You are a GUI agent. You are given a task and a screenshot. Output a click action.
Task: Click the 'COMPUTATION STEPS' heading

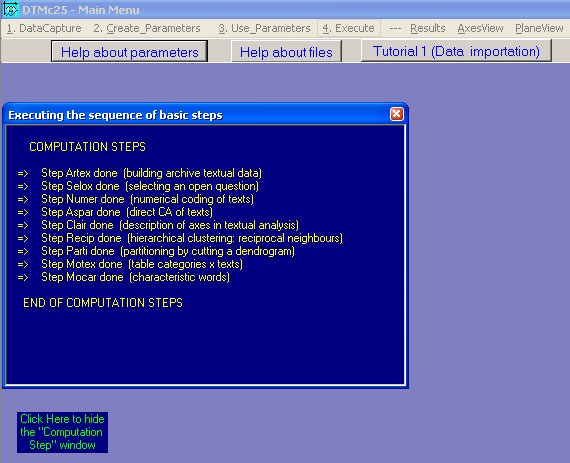[87, 146]
